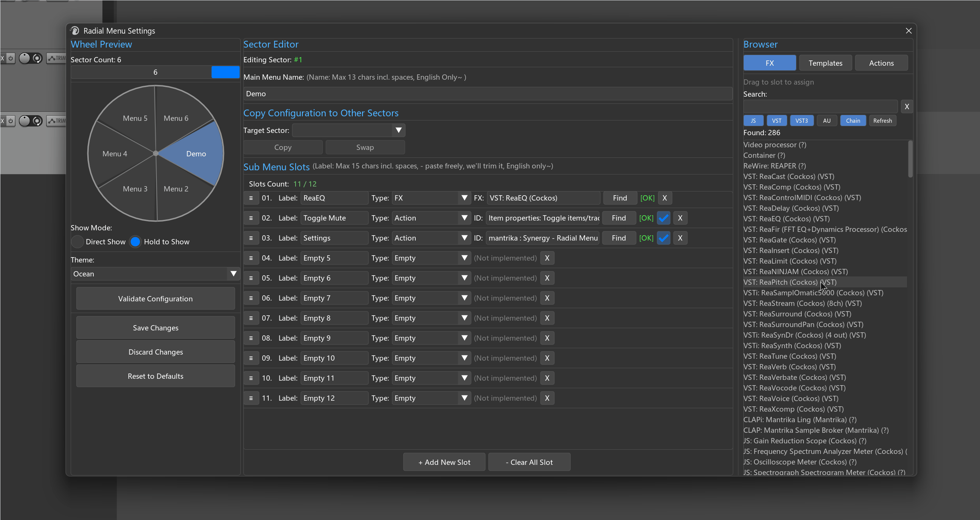This screenshot has width=980, height=520.
Task: Open Type dropdown for Empty 8 slot
Action: [x=431, y=318]
